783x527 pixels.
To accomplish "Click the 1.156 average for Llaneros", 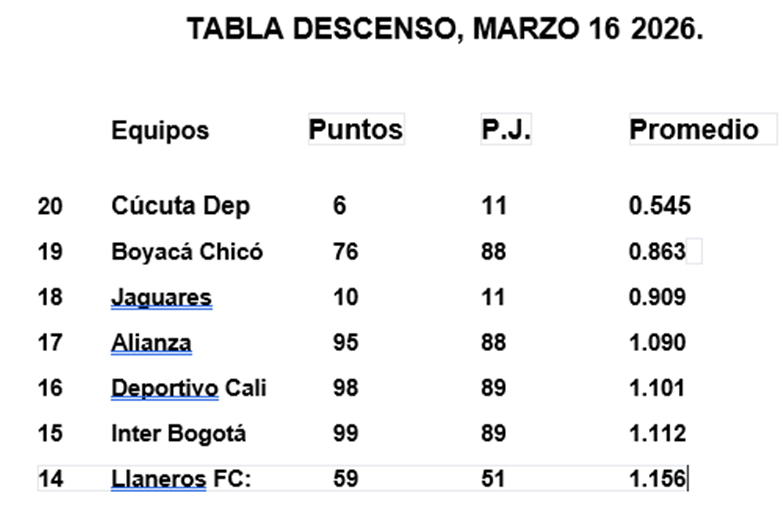I will coord(657,479).
